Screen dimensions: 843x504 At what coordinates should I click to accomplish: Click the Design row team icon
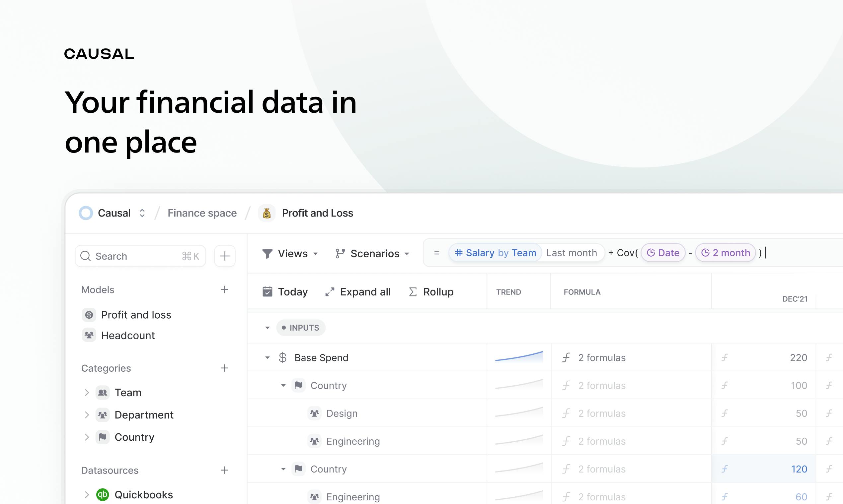click(x=314, y=413)
